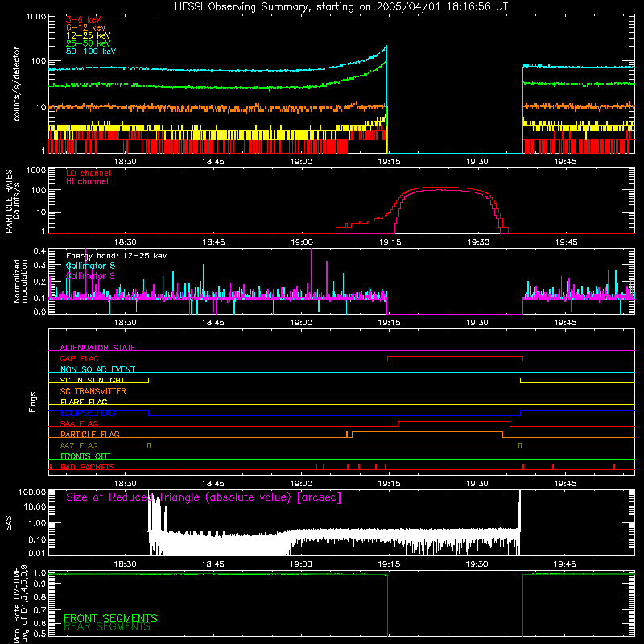Screen dimensions: 644x644
Task: Select the 3-6 keV legend label
Action: [83, 19]
